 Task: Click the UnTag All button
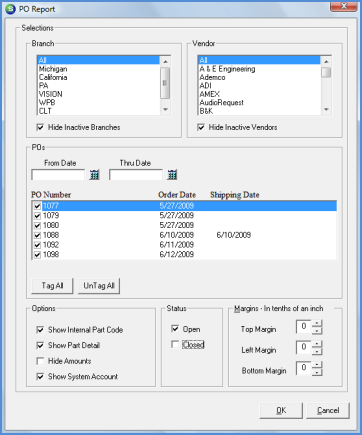(99, 286)
